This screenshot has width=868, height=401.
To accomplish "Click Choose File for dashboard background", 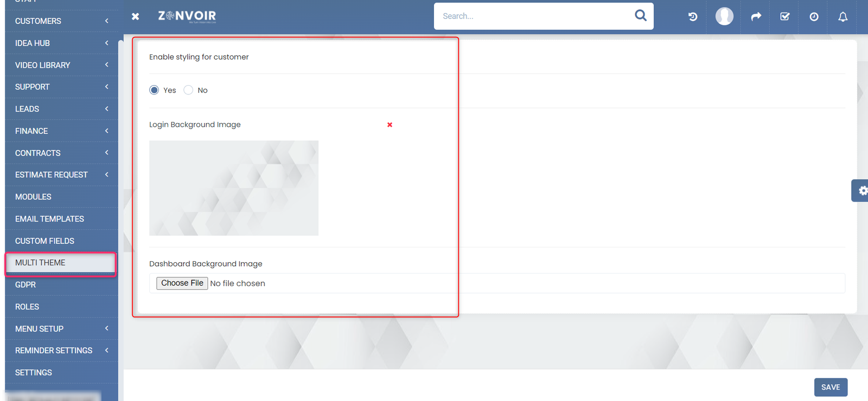I will coord(182,283).
